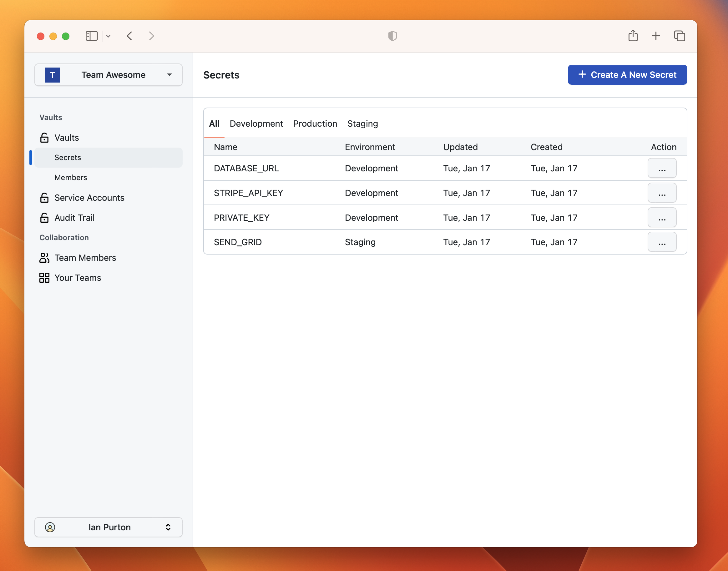
Task: Click the Members item under Vaults
Action: (70, 177)
